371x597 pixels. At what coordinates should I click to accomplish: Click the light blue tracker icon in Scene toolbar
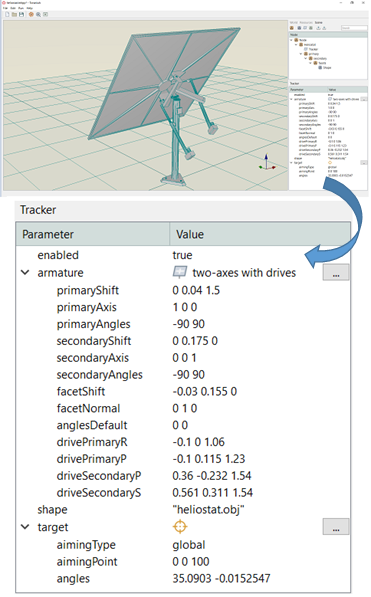(x=305, y=28)
